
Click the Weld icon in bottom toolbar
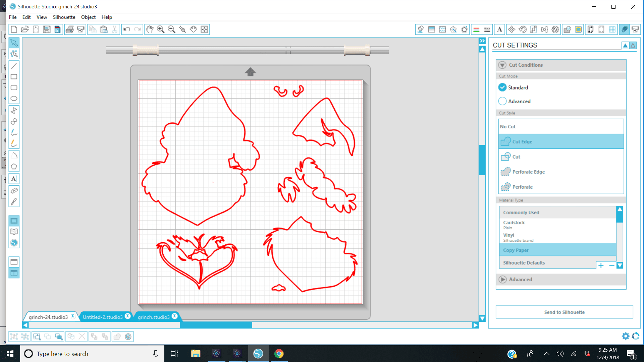(x=117, y=337)
